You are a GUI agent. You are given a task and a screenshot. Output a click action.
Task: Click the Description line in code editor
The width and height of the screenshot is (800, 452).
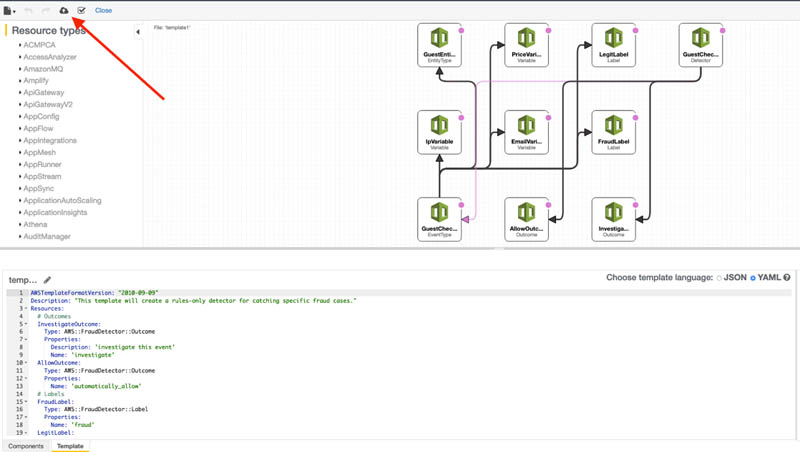[x=193, y=300]
